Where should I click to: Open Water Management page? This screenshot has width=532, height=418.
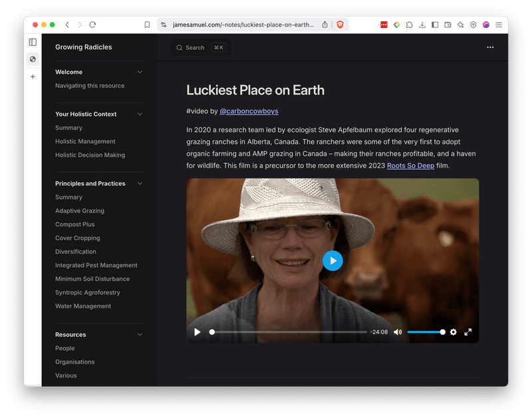[83, 306]
